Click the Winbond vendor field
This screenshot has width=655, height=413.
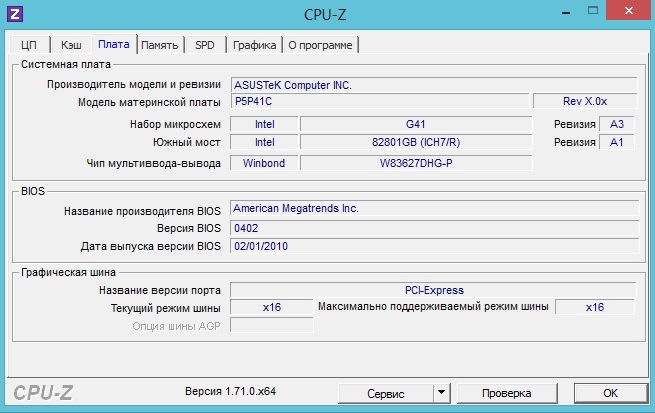264,163
